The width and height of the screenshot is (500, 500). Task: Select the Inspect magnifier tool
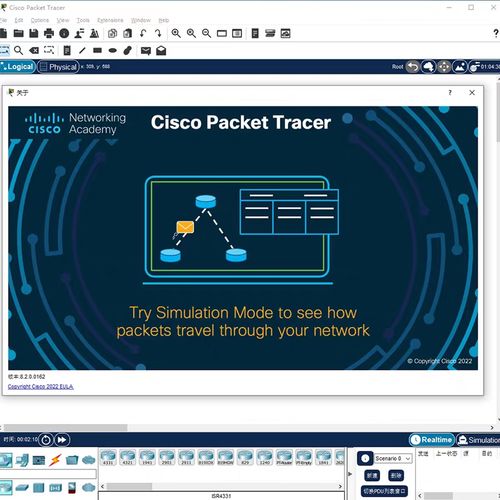pyautogui.click(x=19, y=51)
